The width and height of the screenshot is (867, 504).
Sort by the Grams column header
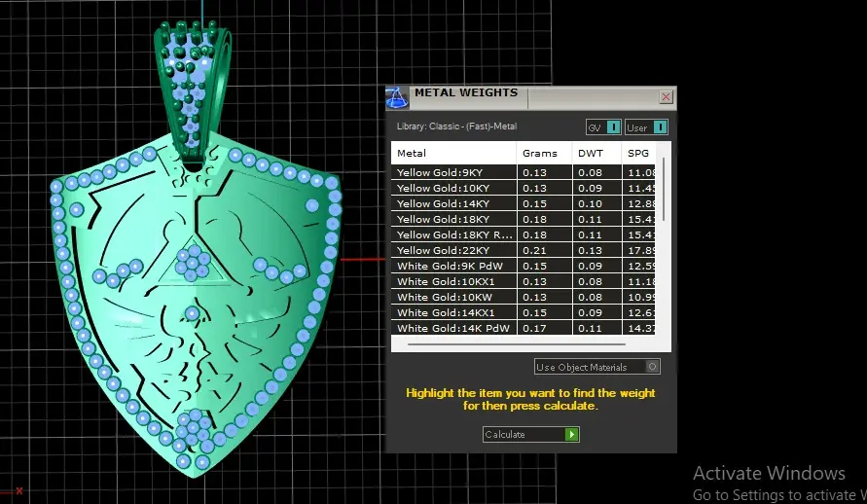[545, 153]
